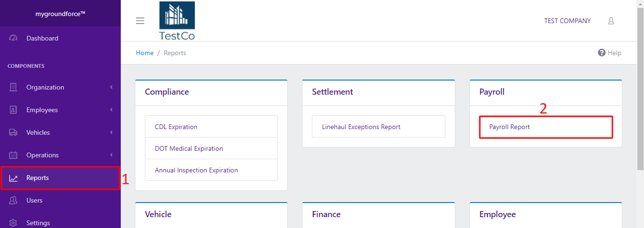Click the Operations calendar icon
Screen dimensions: 644x228
tap(13, 155)
